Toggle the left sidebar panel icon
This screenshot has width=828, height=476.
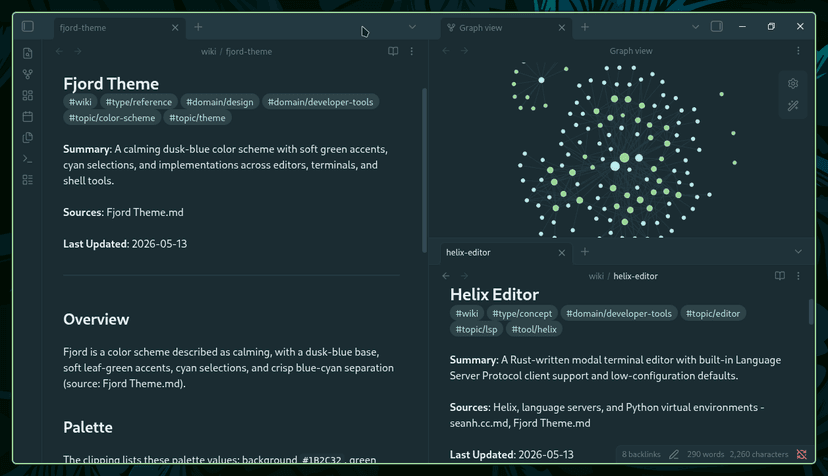[x=28, y=26]
